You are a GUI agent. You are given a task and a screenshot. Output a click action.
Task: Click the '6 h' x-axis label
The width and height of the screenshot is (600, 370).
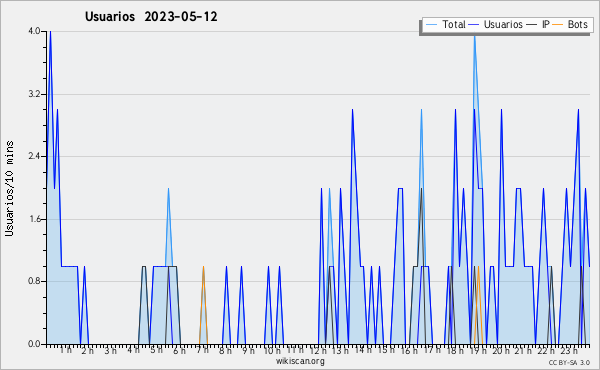point(179,351)
